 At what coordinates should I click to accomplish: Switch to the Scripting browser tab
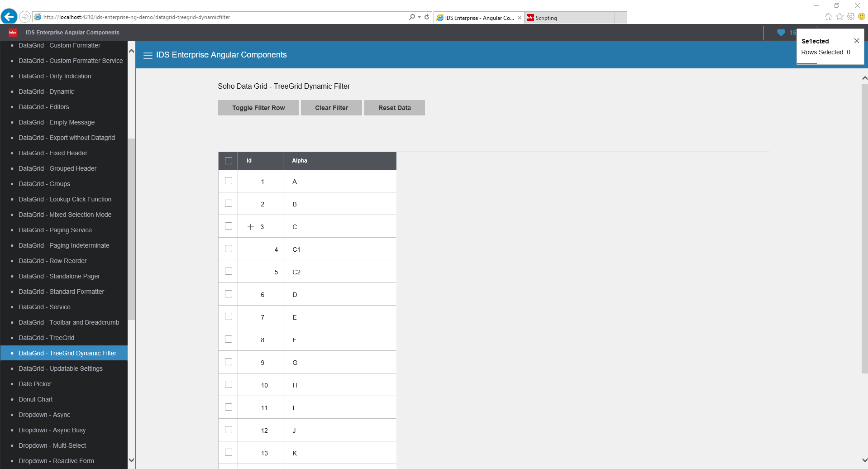tap(569, 18)
